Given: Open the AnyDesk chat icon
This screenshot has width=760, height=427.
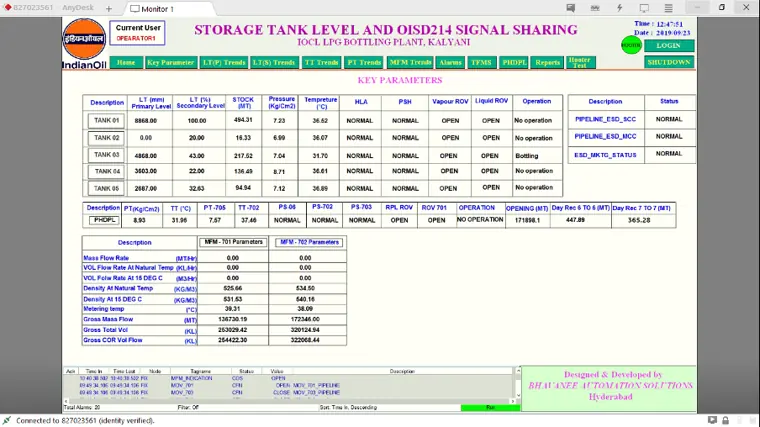Looking at the screenshot, I should (570, 8).
